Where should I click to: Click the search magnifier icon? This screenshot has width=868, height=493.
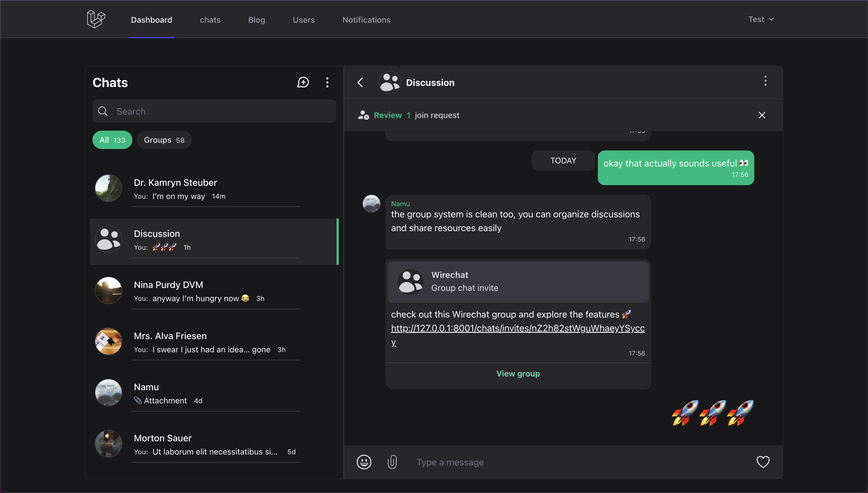point(103,111)
